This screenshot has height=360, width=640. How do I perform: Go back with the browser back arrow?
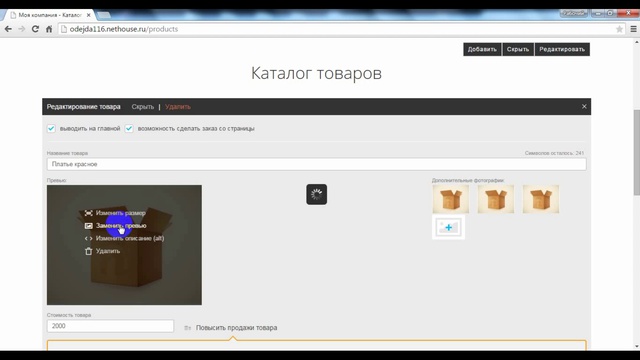[x=8, y=29]
